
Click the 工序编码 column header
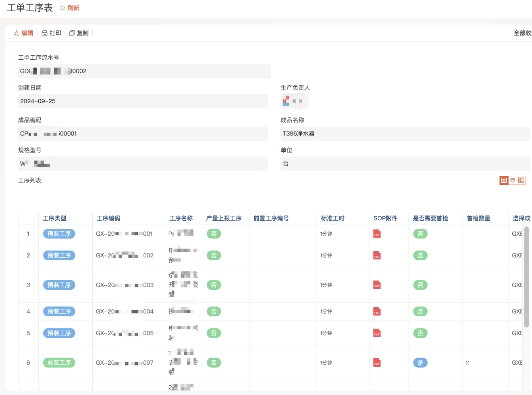point(108,218)
